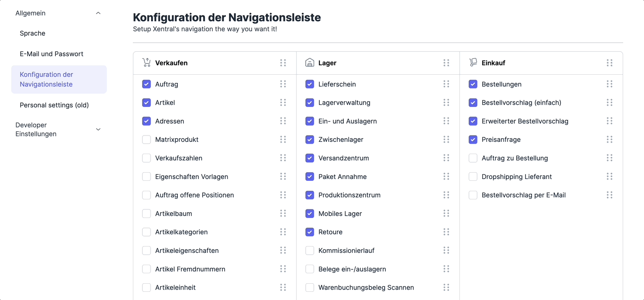Click the drag handle next to Lieferschein

pyautogui.click(x=446, y=84)
